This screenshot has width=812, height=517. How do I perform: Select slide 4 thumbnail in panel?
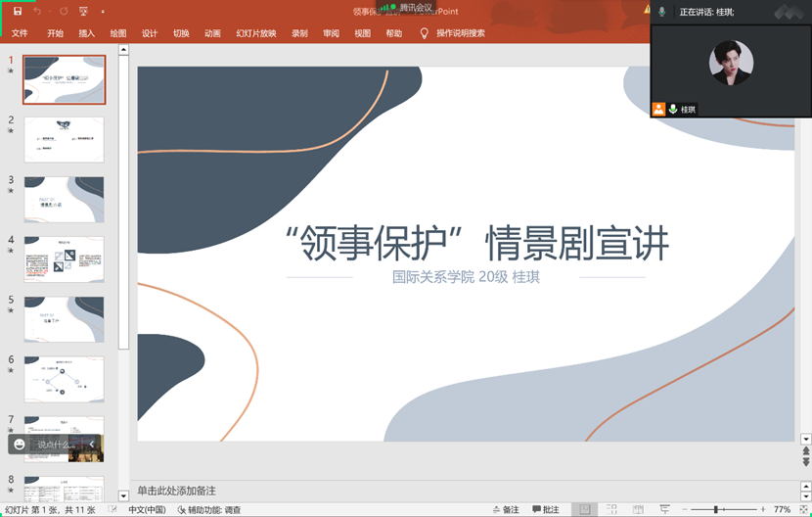(64, 259)
